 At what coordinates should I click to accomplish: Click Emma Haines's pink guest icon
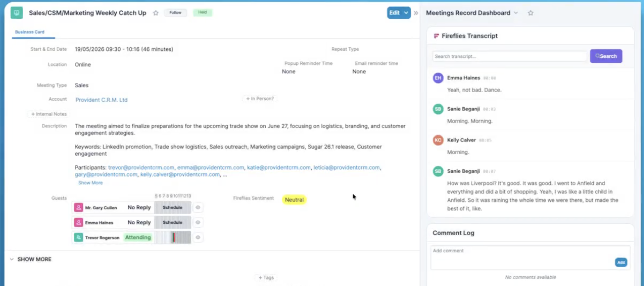point(78,222)
